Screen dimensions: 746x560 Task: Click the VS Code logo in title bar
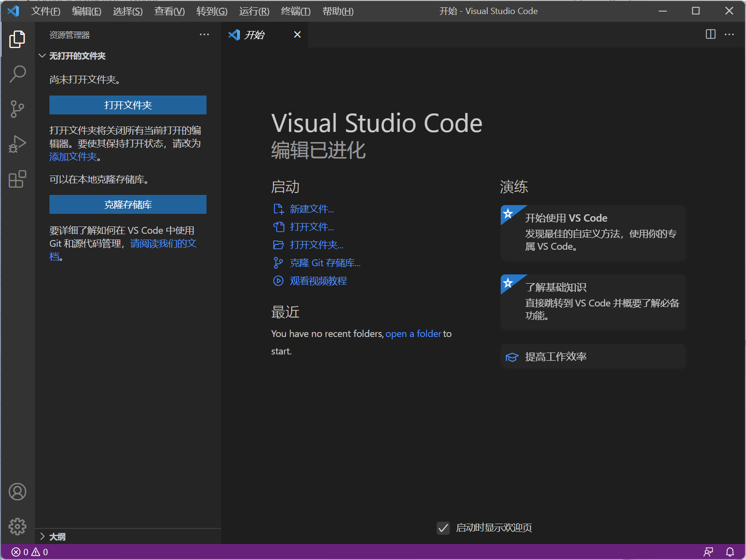13,11
